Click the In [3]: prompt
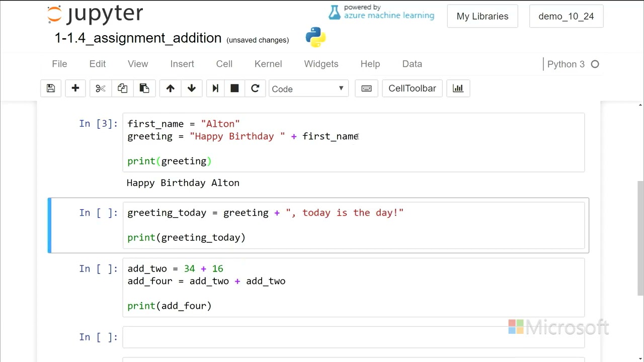 click(x=98, y=124)
